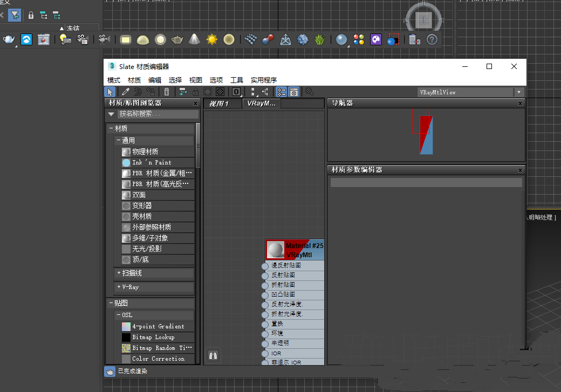
Task: Collapse the 材质 category
Action: [x=111, y=128]
